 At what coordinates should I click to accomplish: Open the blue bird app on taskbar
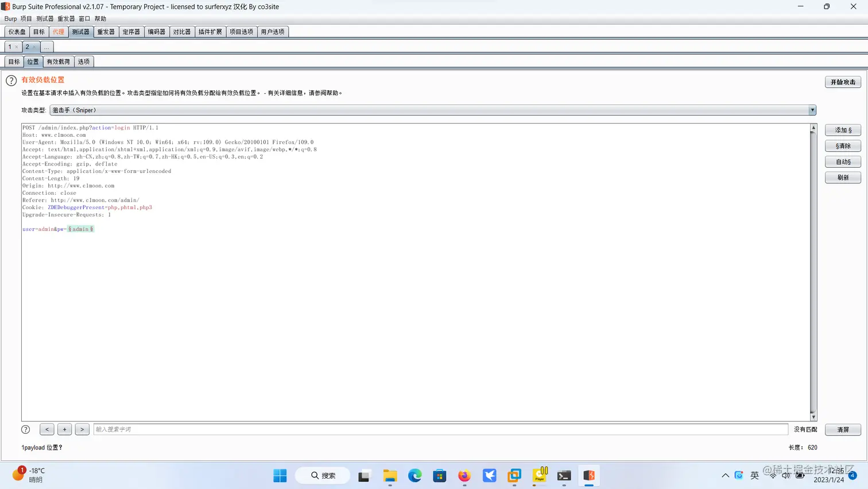pos(490,476)
